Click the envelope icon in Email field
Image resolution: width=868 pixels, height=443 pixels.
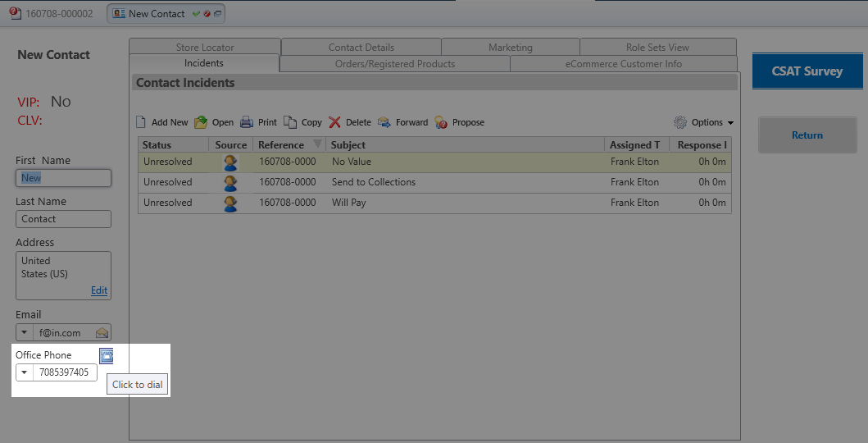[x=102, y=333]
